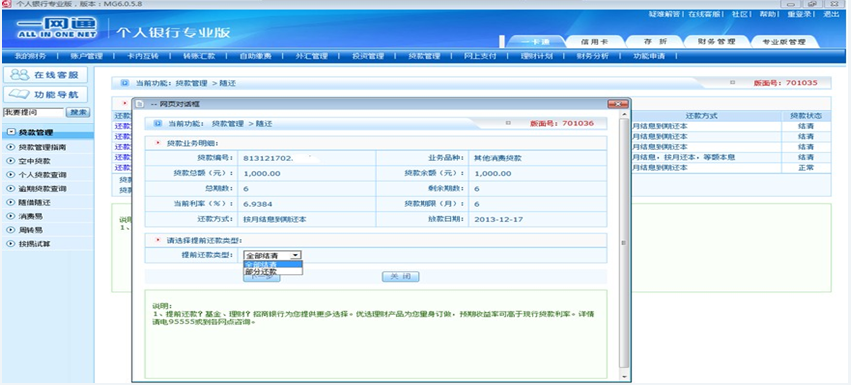Click the 搜索 button in the sidebar

[x=78, y=112]
